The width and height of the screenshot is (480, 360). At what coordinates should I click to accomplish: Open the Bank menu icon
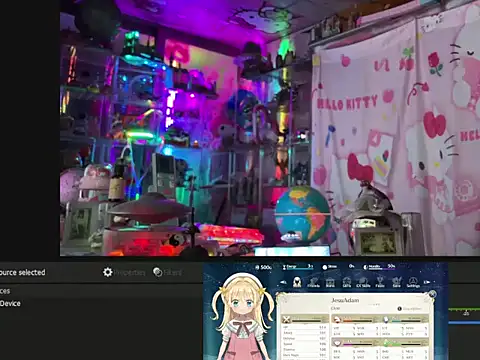[x=330, y=282]
